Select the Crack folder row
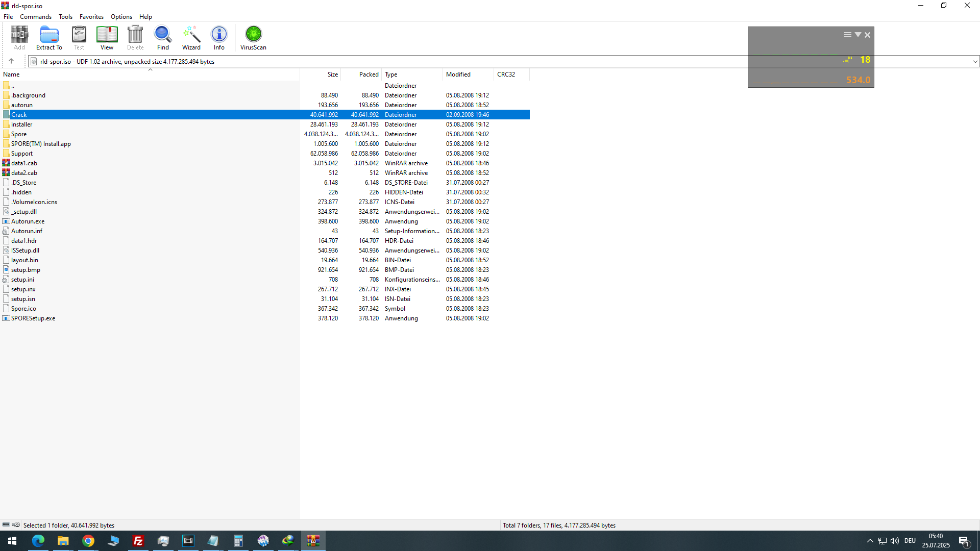 265,114
